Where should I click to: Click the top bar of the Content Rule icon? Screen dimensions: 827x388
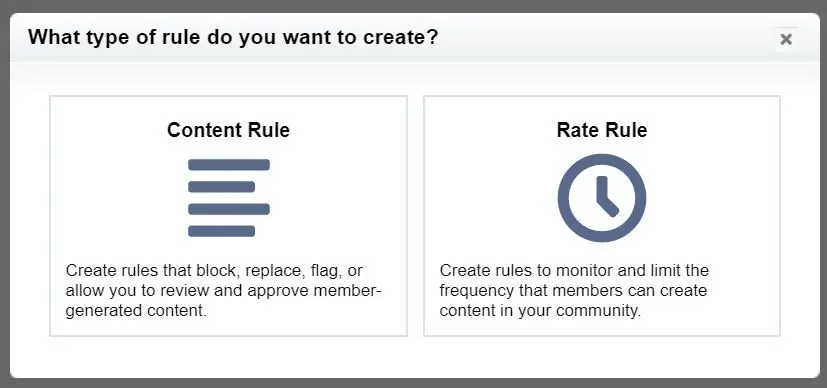pos(229,164)
